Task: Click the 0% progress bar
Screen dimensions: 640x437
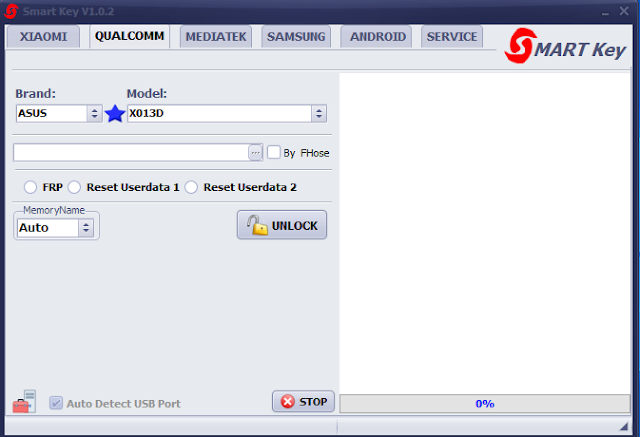Action: point(485,404)
